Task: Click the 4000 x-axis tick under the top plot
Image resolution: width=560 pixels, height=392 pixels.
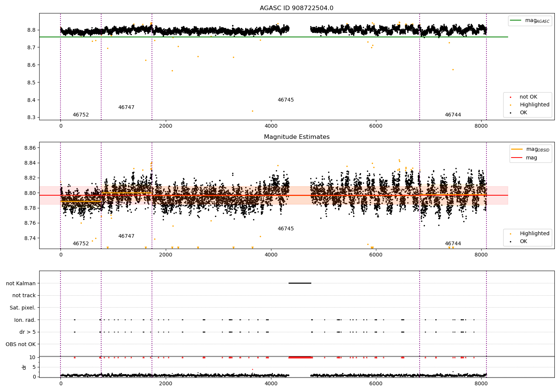Action: click(271, 126)
